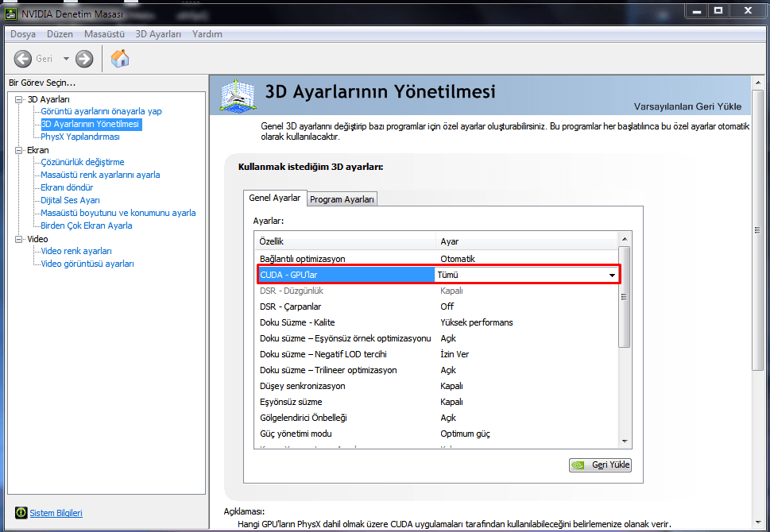Click the Forward arrow icon
This screenshot has width=770, height=532.
click(84, 59)
